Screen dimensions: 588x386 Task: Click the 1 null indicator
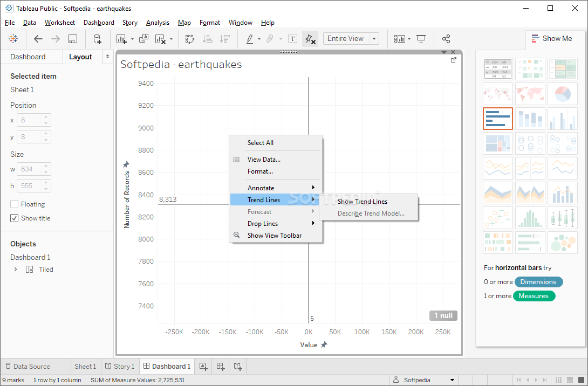443,315
